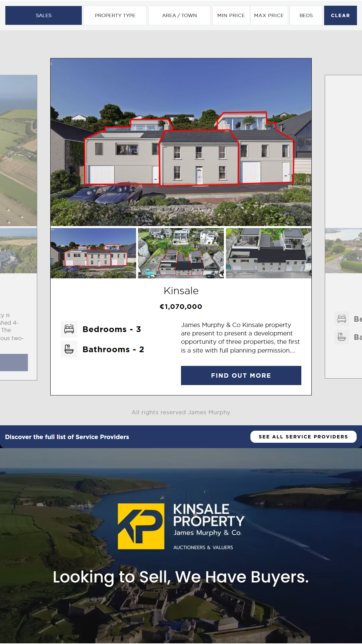View the aerial site outline thumbnail
This screenshot has height=644, width=362.
(x=181, y=253)
